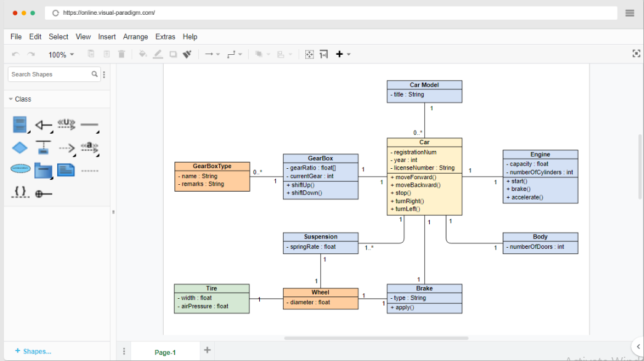Select the Generalization arrow shape
The image size is (644, 361).
click(x=42, y=124)
